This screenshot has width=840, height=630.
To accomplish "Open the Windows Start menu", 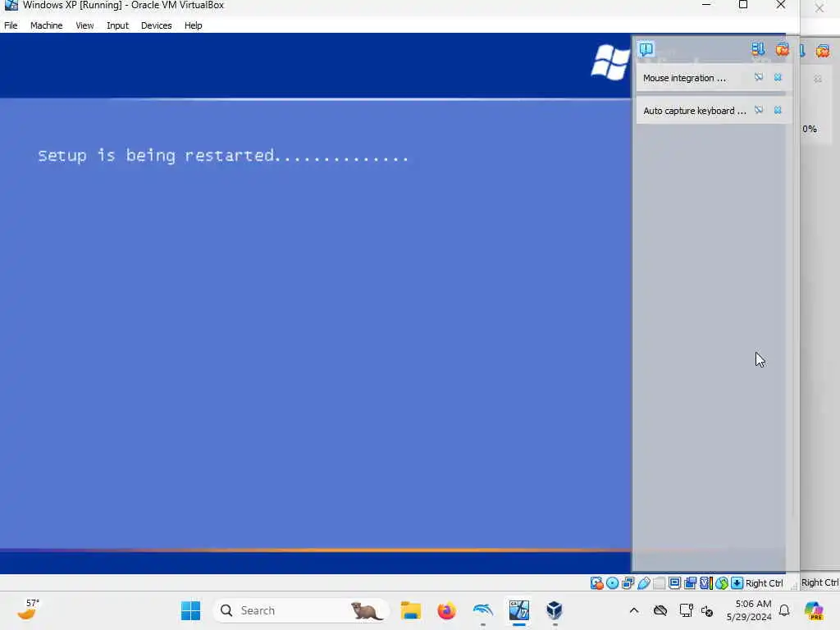I will click(190, 610).
